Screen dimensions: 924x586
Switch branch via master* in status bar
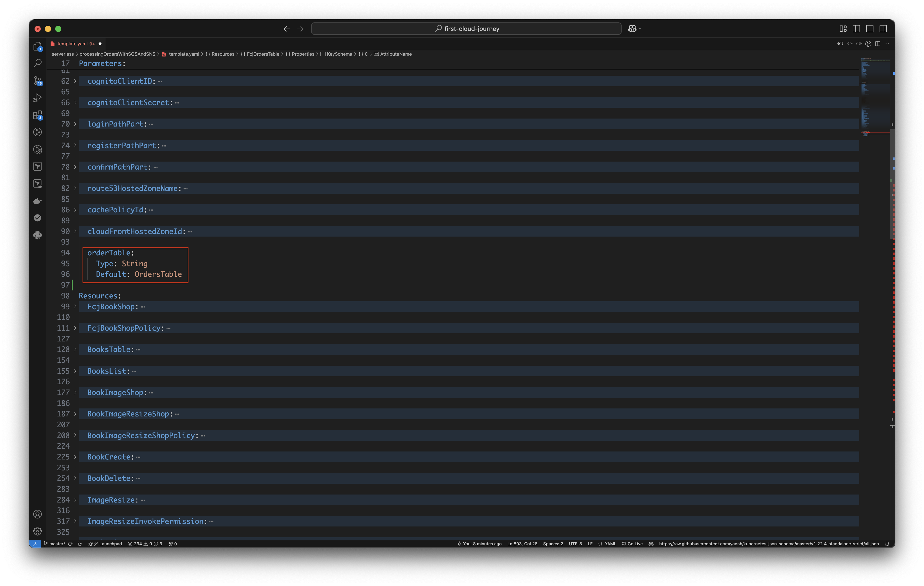click(54, 543)
